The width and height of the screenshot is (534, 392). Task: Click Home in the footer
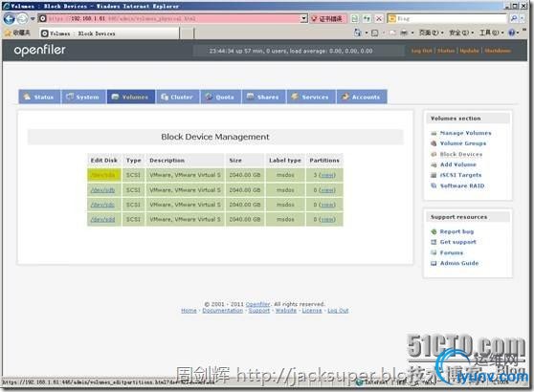pyautogui.click(x=189, y=311)
